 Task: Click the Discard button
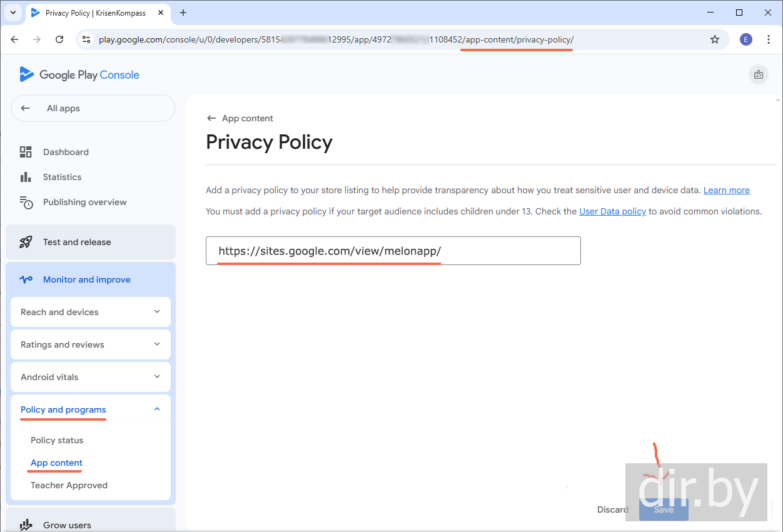612,509
